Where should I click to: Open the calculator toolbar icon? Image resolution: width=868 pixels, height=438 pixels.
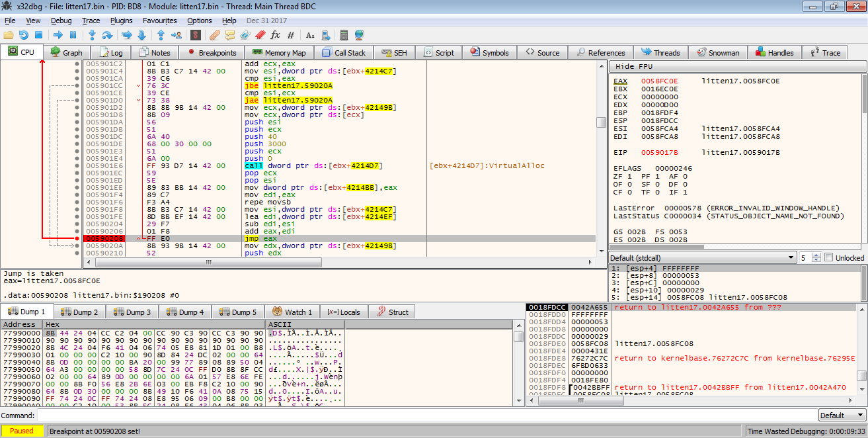(x=344, y=34)
